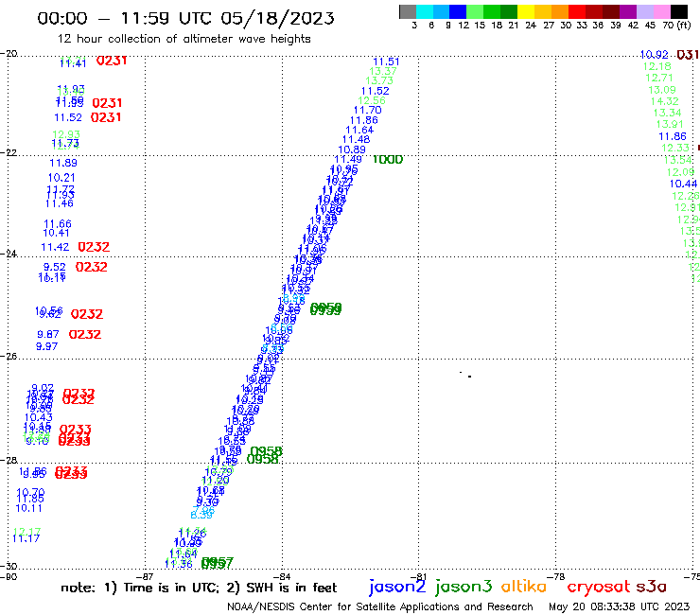Click the NOAA/NESDIS Center credit line
Screen dimensions: 700x615
click(380, 607)
